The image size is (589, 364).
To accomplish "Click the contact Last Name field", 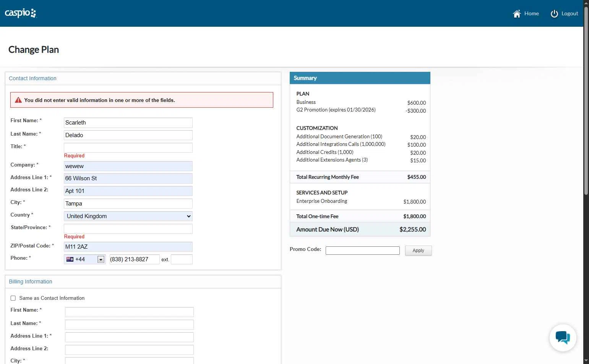I will [x=128, y=135].
